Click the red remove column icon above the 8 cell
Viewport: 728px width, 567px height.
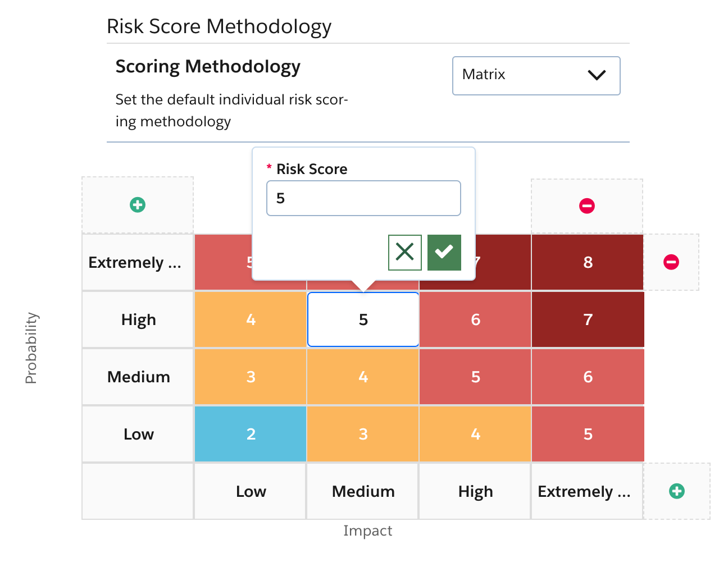point(586,205)
